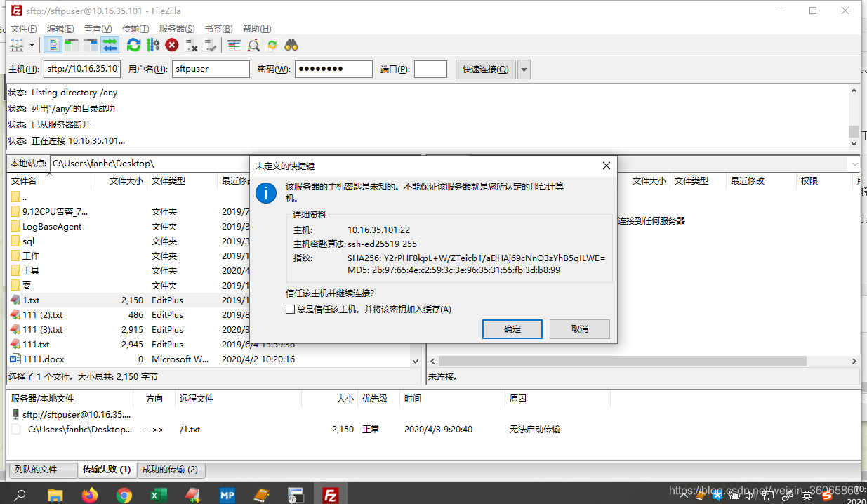Close the unknown host key dialog
The height and width of the screenshot is (504, 867).
click(607, 166)
